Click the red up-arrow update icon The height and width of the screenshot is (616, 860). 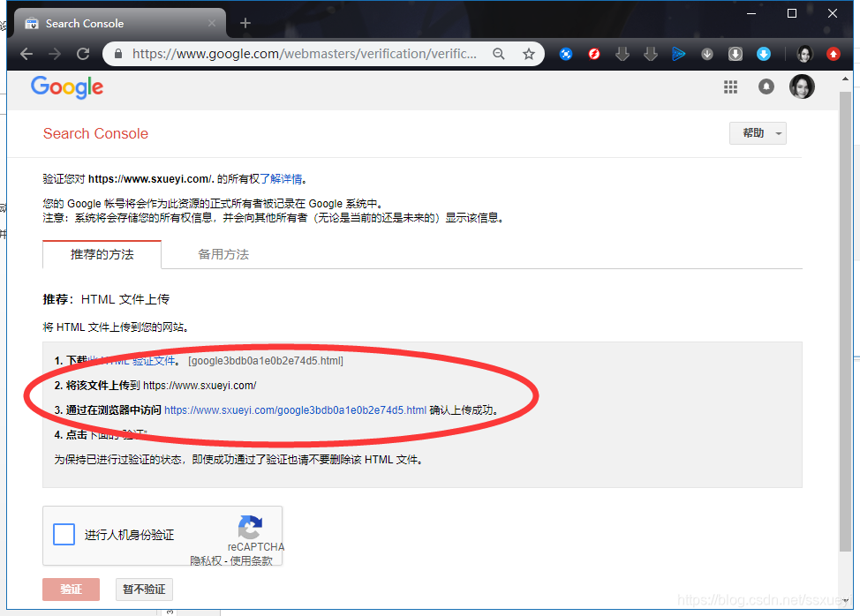tap(834, 54)
